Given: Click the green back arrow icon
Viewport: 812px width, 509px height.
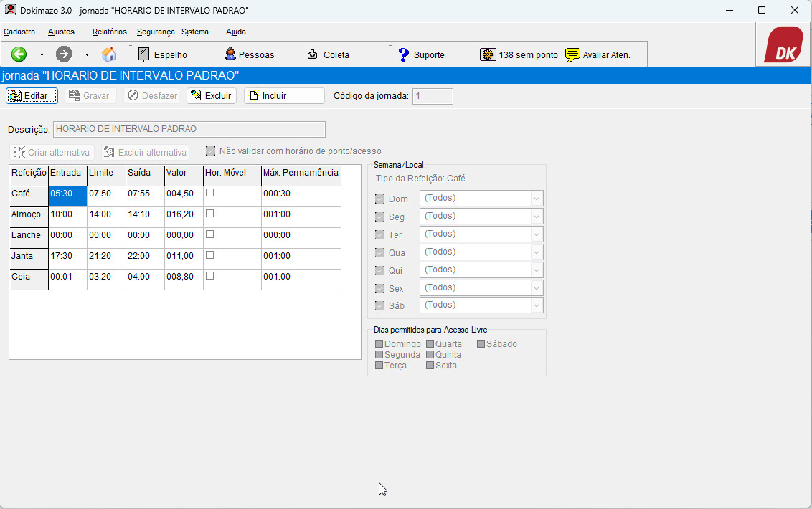Looking at the screenshot, I should coord(19,54).
